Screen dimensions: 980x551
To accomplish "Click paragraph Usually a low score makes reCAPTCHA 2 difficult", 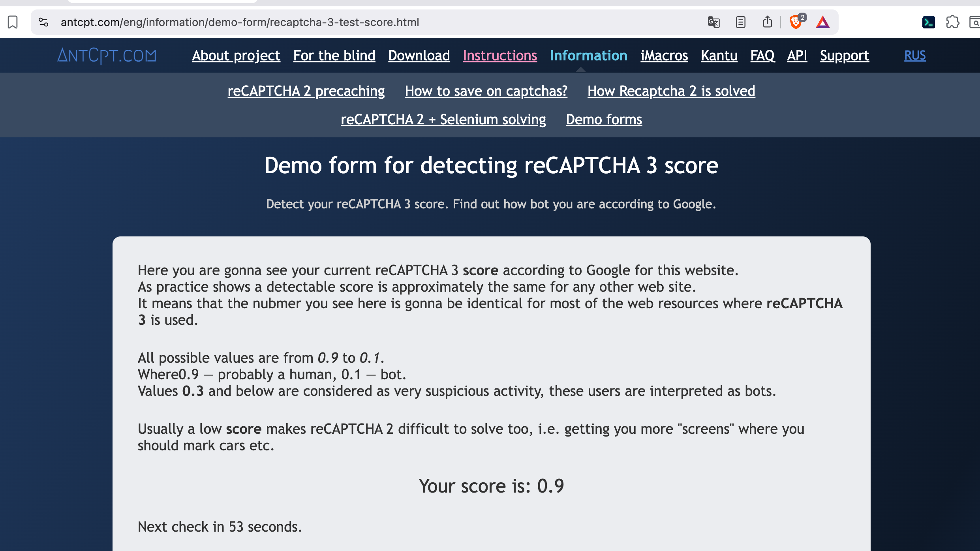I will (x=471, y=437).
